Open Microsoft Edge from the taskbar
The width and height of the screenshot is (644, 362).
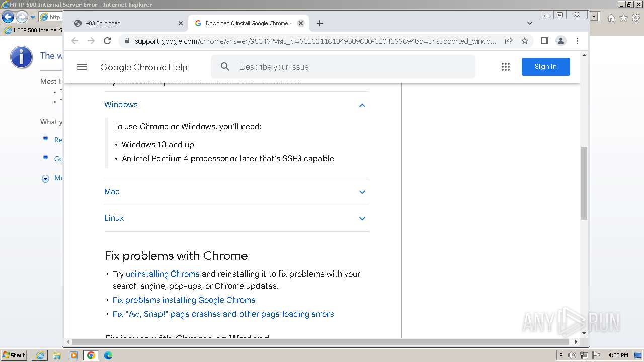click(x=108, y=355)
